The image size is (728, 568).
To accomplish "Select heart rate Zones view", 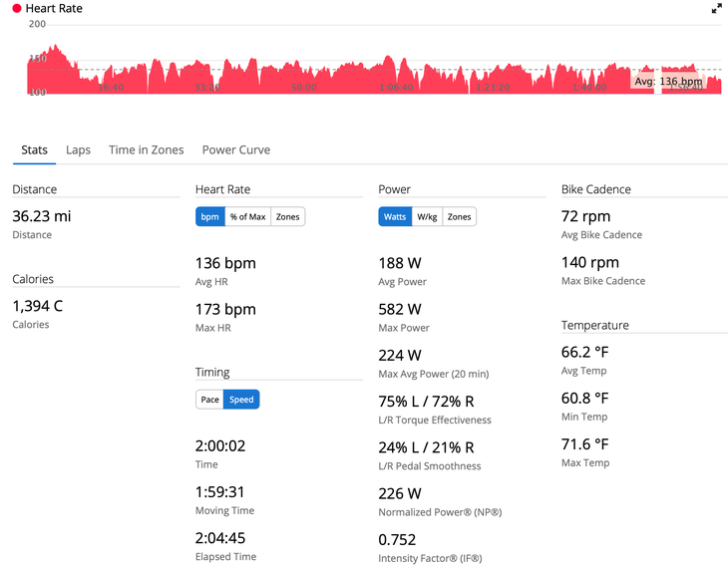I will click(288, 216).
